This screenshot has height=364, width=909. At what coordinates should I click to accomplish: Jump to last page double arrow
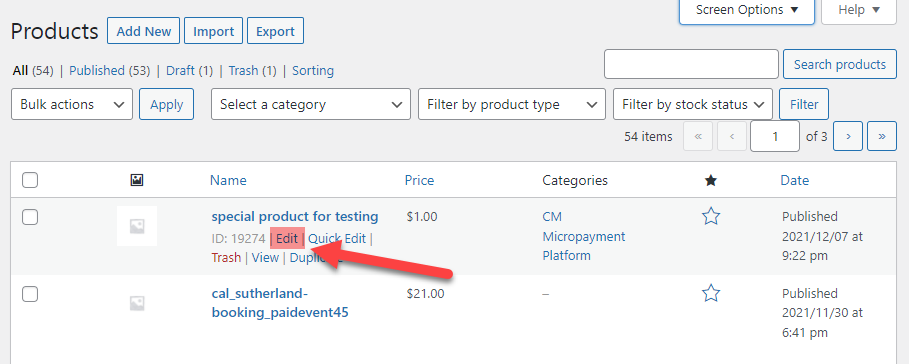(x=882, y=136)
